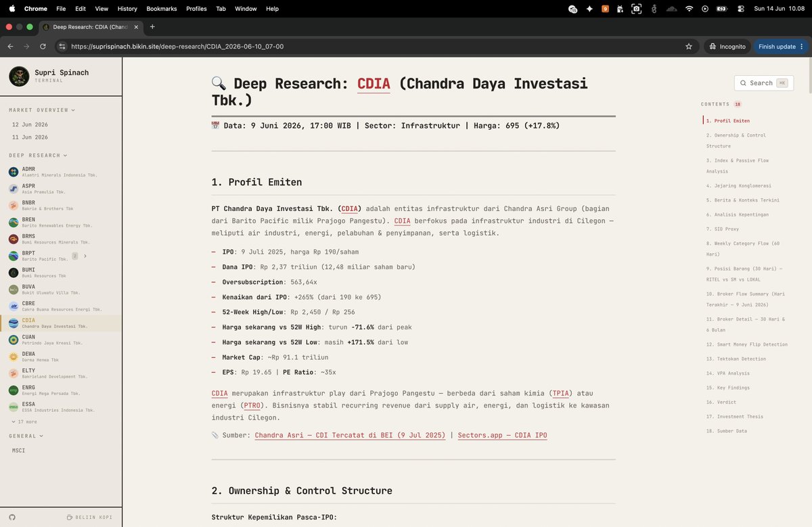Jump to Investment Thesis in contents
Viewport: 812px width, 527px height.
click(734, 417)
